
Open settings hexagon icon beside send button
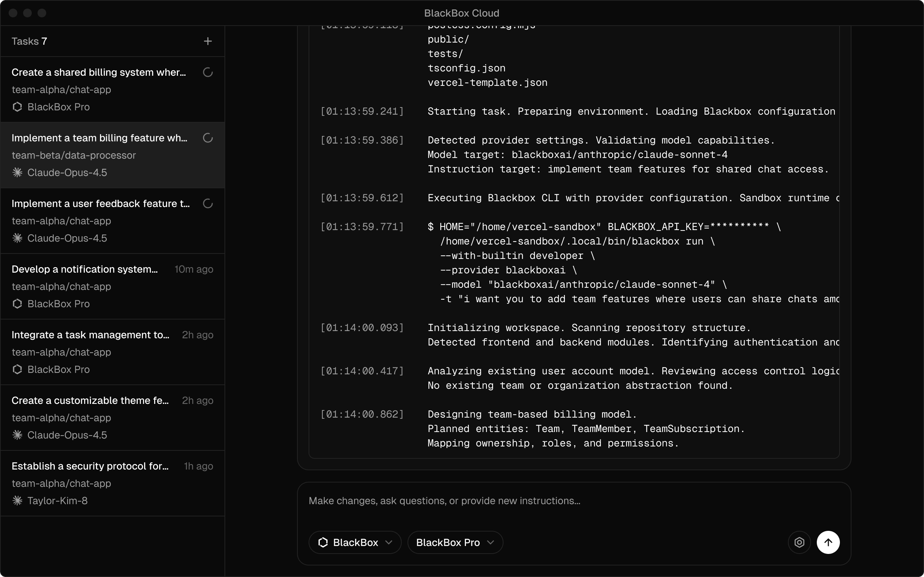pos(799,542)
